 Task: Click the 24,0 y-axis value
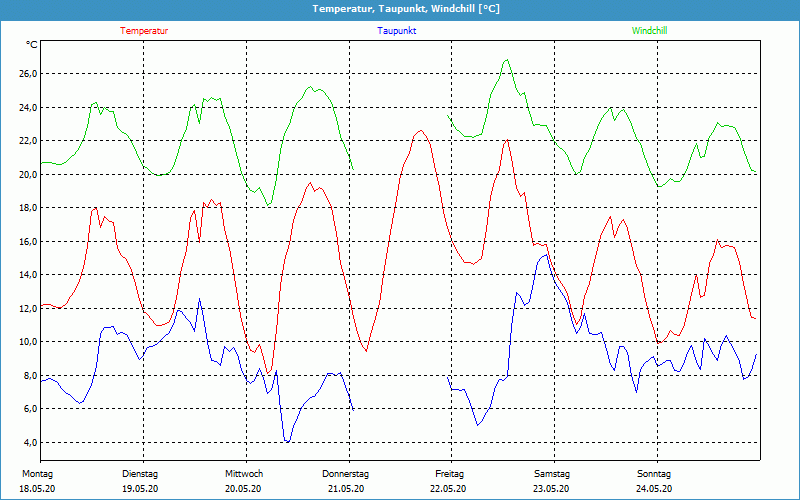click(x=28, y=107)
